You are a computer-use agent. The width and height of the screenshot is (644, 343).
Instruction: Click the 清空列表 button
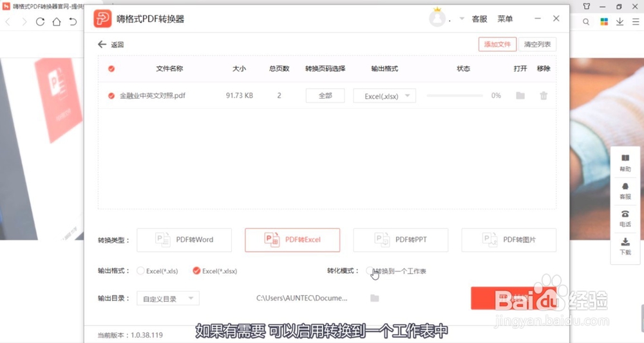(x=537, y=44)
